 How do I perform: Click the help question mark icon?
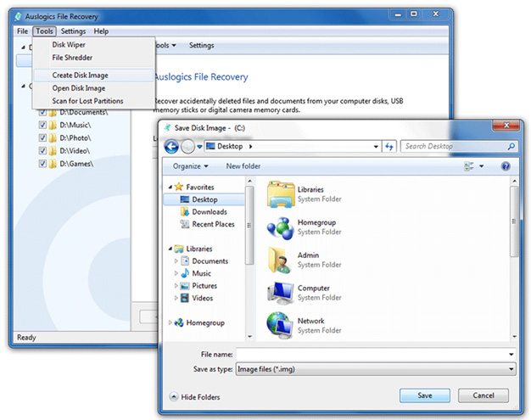506,166
